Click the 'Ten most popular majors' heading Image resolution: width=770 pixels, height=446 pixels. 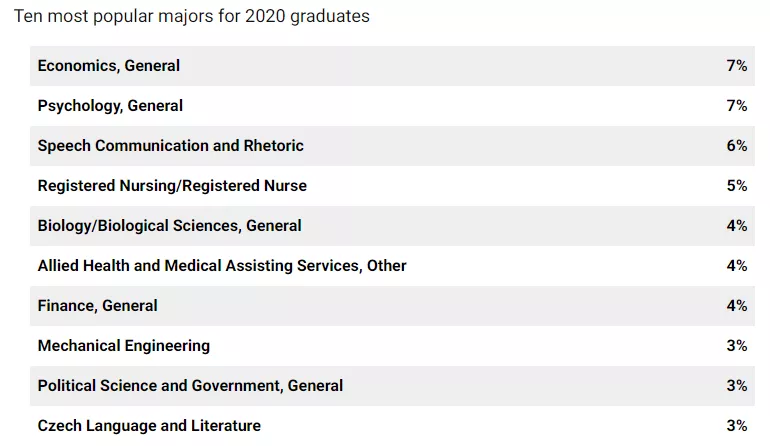pos(191,17)
